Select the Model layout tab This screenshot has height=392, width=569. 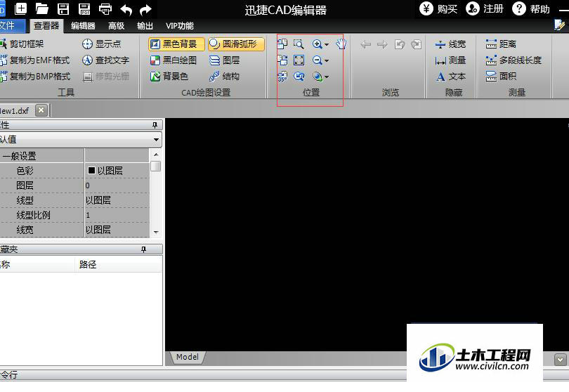click(188, 357)
